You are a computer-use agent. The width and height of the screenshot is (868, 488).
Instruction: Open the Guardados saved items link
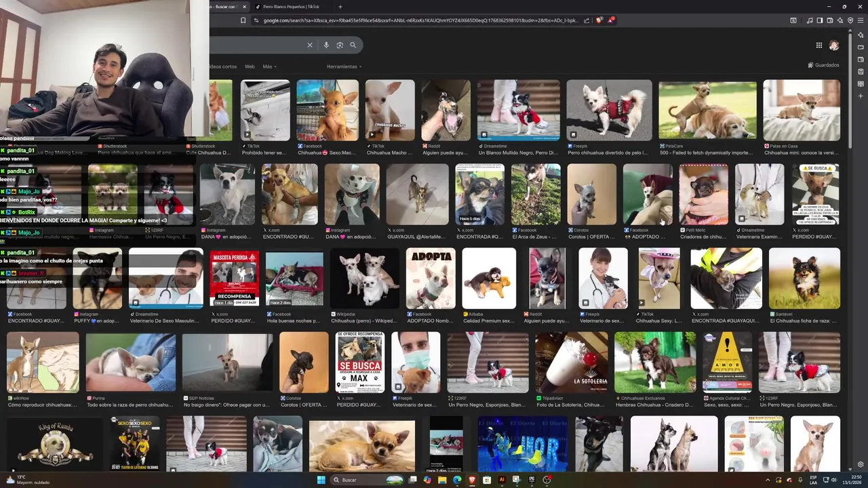click(x=823, y=65)
